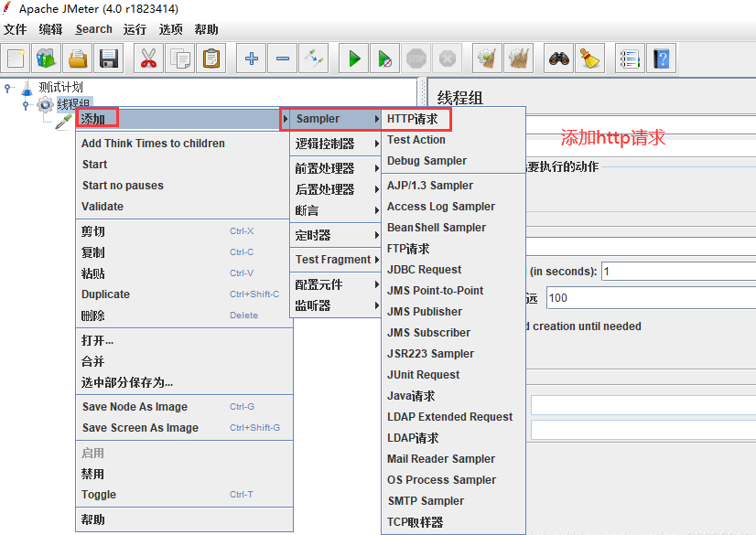Click the Search binoculars icon

(x=559, y=59)
